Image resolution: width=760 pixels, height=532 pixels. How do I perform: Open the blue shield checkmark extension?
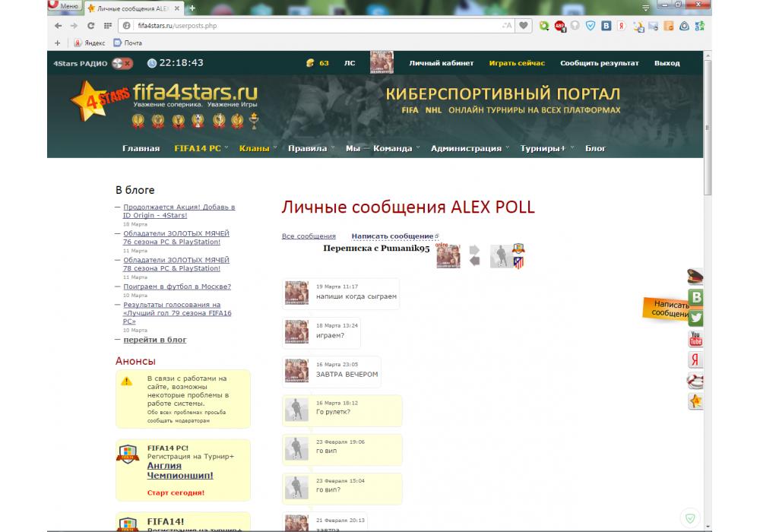click(x=591, y=26)
